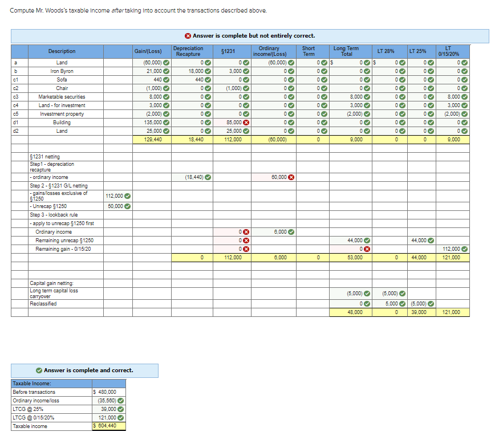The width and height of the screenshot is (503, 448).
Task: Click the red X in the Remaining gain 0/15/20 §1231 cell
Action: click(x=246, y=249)
